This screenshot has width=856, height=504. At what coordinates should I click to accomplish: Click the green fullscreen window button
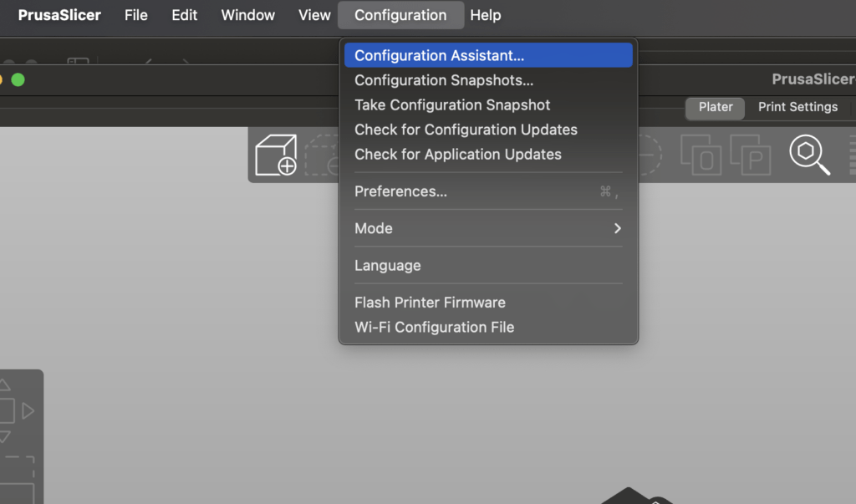[x=18, y=80]
